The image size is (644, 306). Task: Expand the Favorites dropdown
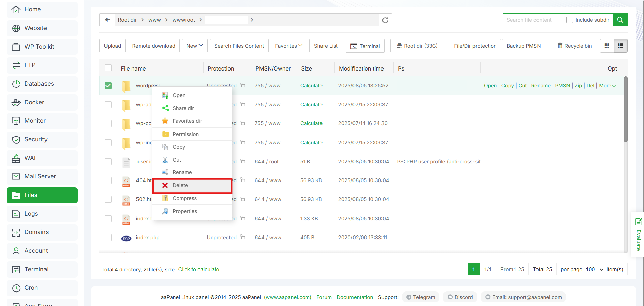[x=288, y=46]
